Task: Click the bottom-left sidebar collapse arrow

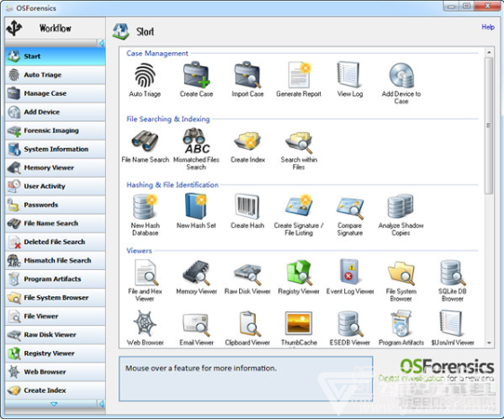Action: (102, 404)
